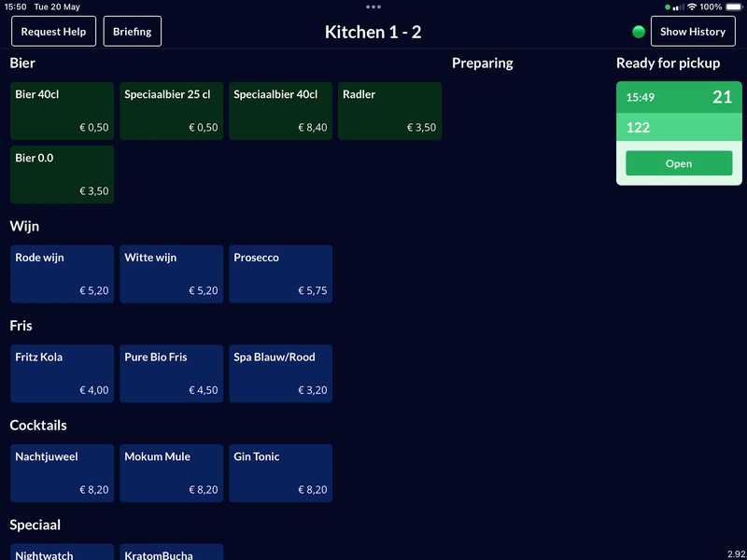Tap the cellular signal bars icon

679,7
